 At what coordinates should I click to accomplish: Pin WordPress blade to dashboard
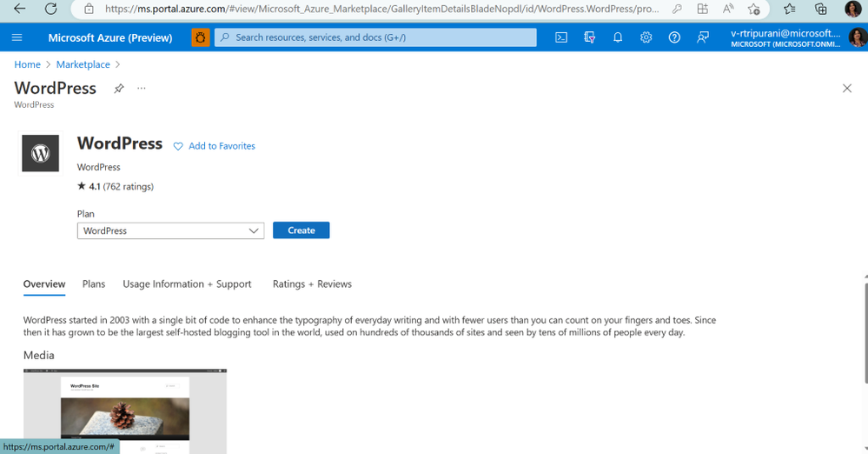(118, 88)
